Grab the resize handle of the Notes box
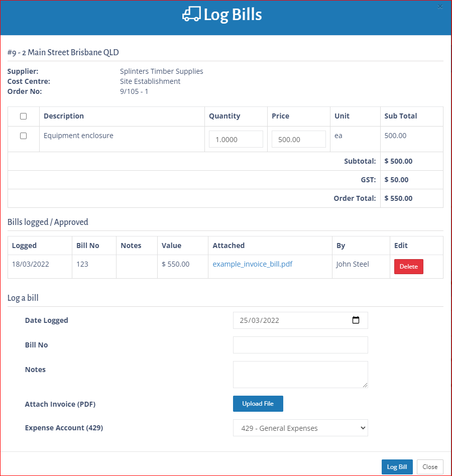The height and width of the screenshot is (476, 452). tap(365, 385)
